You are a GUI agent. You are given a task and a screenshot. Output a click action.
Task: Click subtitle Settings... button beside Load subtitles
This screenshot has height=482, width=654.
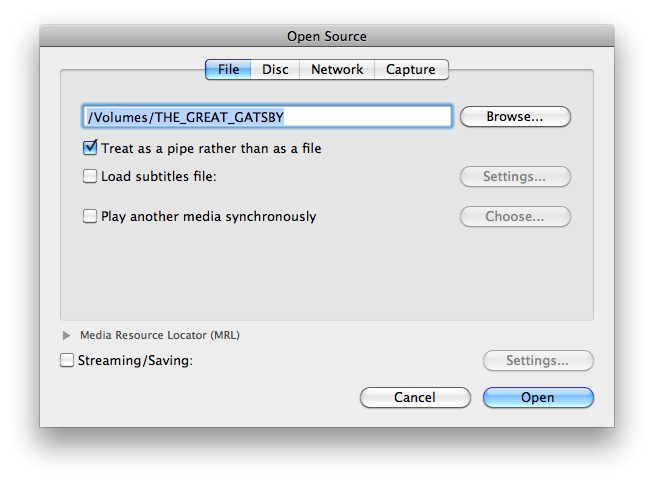[514, 177]
